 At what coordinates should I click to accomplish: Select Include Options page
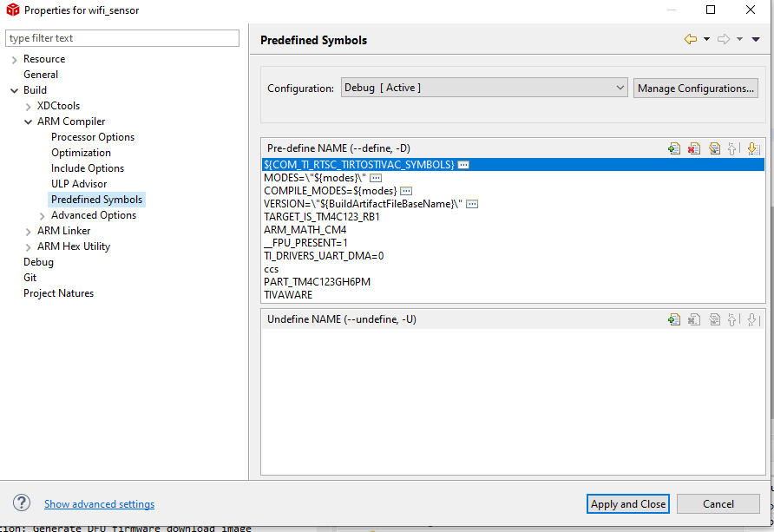click(88, 168)
